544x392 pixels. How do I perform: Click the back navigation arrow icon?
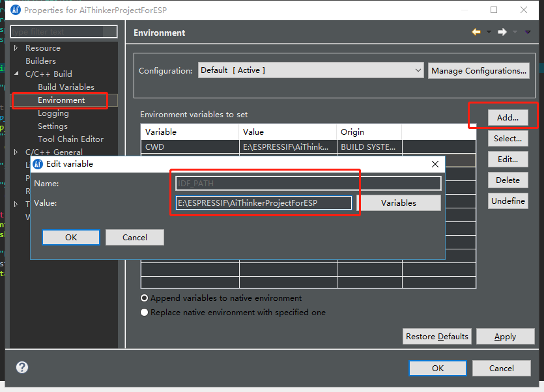476,32
